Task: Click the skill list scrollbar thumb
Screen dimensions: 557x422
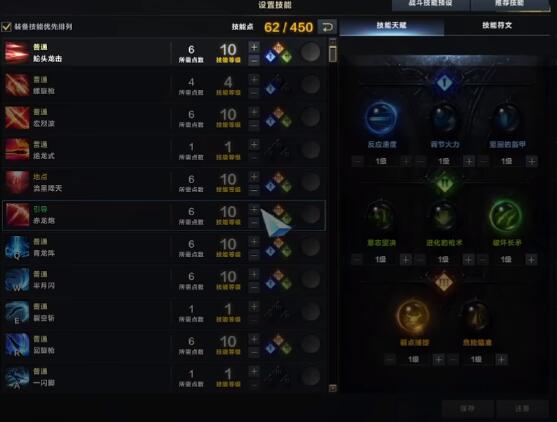Action: point(332,54)
